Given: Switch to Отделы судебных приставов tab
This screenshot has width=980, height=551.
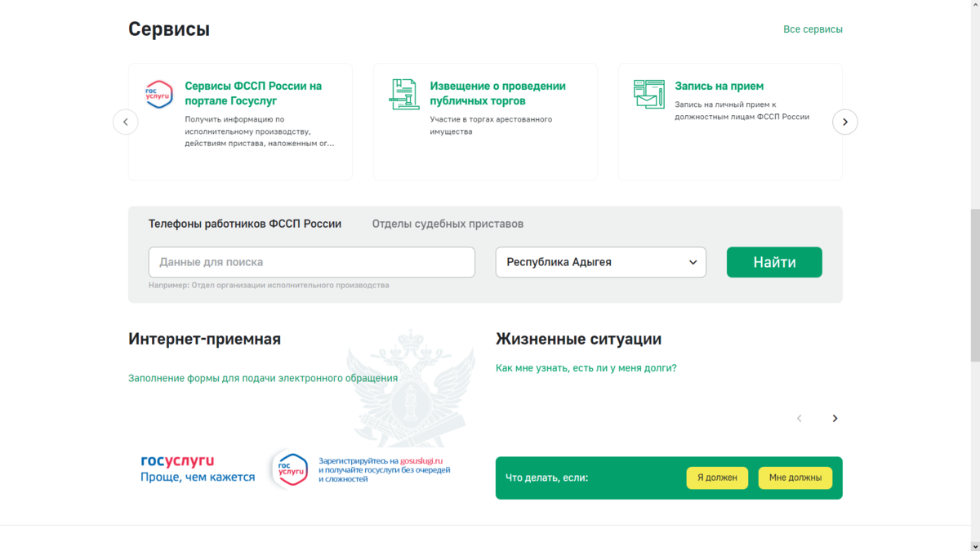Looking at the screenshot, I should click(448, 224).
